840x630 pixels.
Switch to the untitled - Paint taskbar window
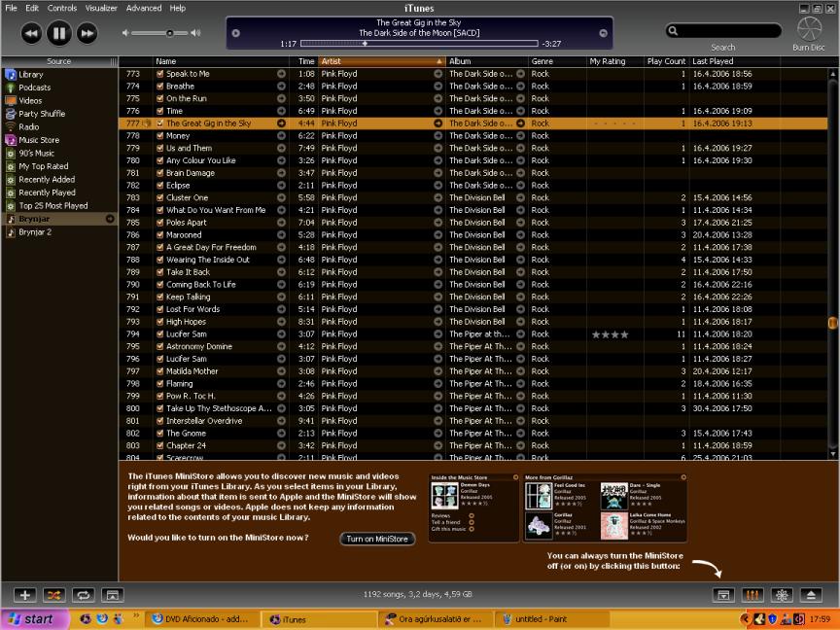click(551, 619)
